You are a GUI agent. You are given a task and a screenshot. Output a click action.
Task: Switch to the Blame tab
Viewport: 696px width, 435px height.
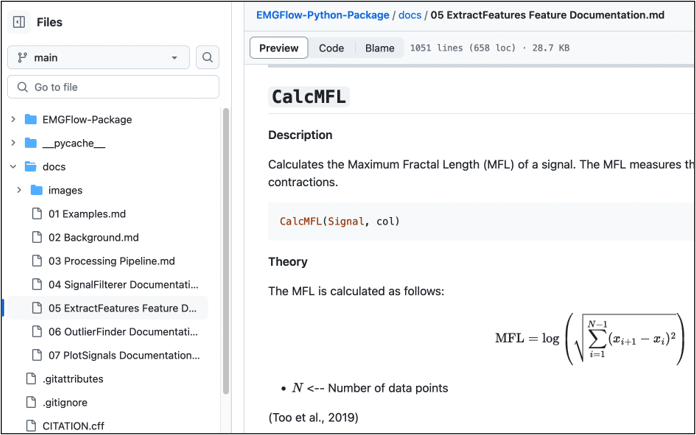(x=379, y=48)
